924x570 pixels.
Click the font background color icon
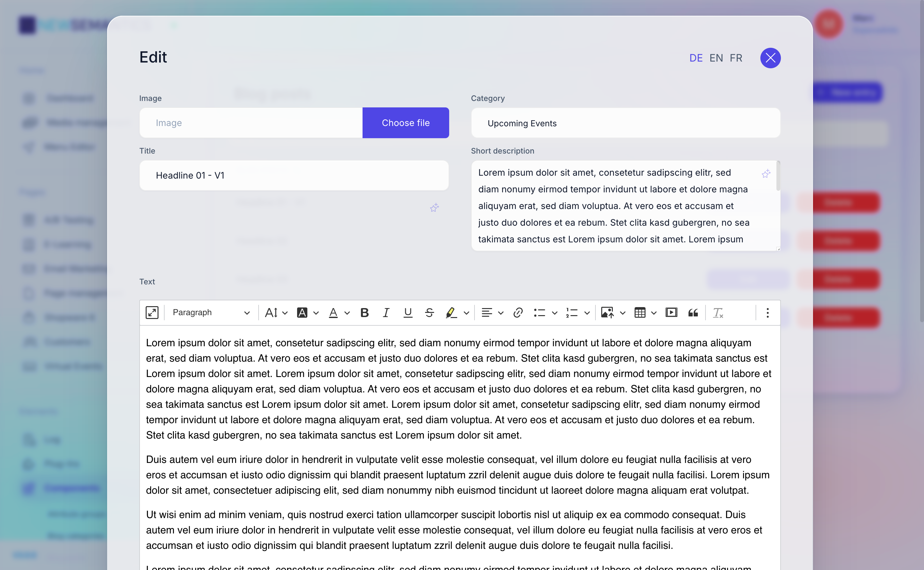[302, 313]
